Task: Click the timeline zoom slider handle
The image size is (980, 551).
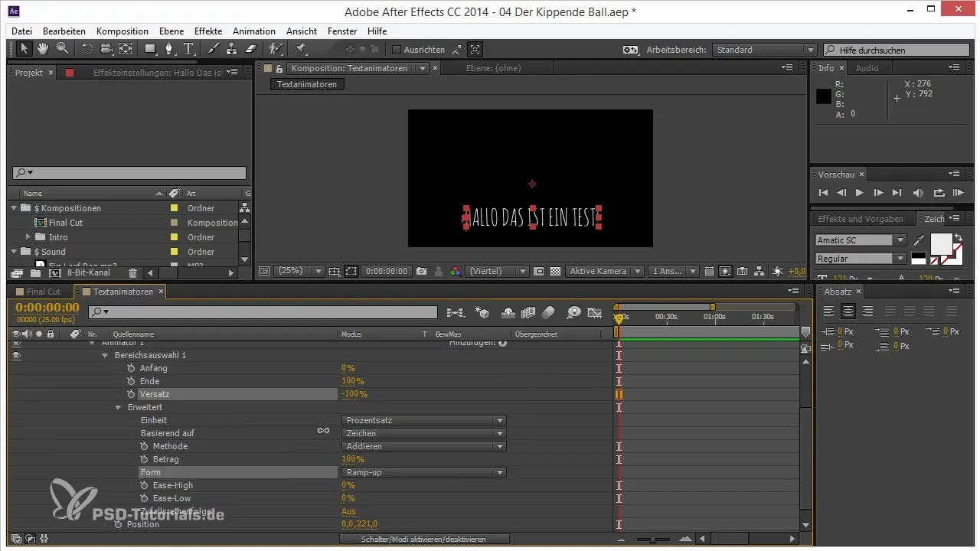Action: click(652, 539)
